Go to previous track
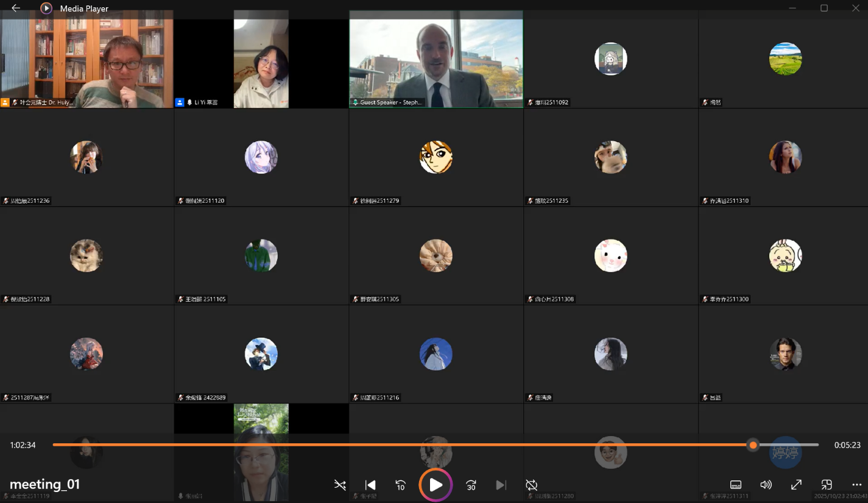The height and width of the screenshot is (503, 868). (x=370, y=485)
